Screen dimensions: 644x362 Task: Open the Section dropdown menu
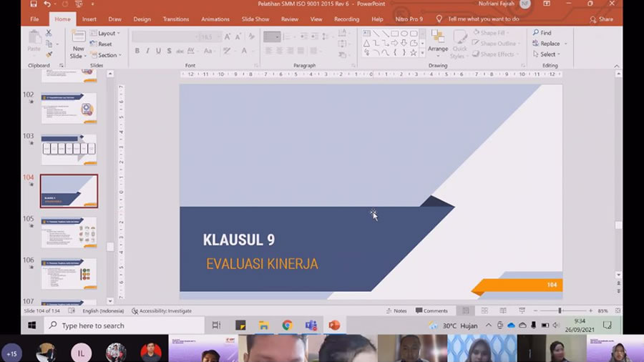click(x=107, y=55)
